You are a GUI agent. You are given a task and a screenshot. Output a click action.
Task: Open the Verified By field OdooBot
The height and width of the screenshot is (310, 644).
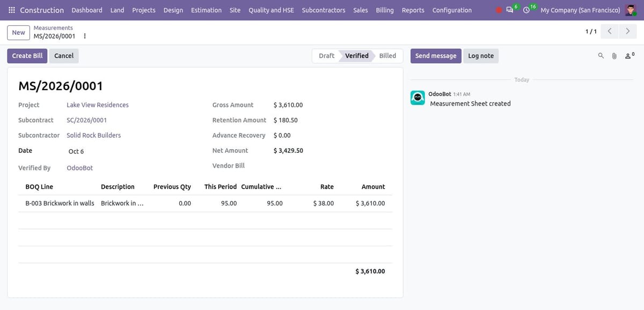[79, 168]
